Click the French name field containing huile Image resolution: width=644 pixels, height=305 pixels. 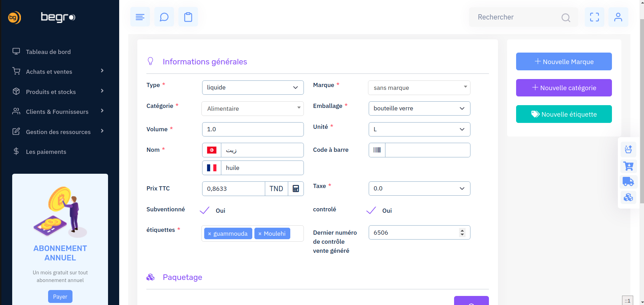click(262, 168)
